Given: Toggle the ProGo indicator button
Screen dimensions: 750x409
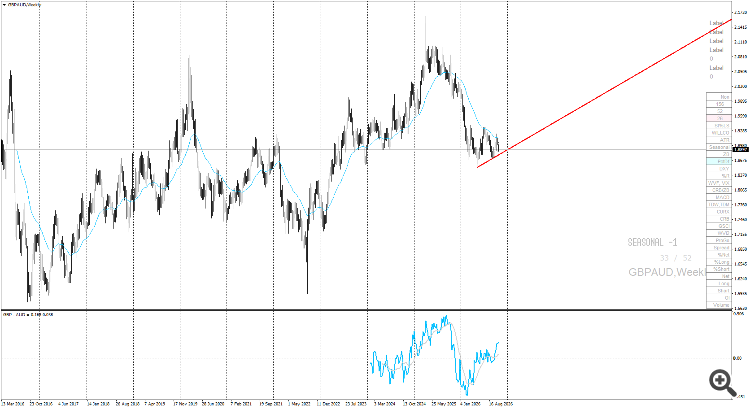Looking at the screenshot, I should (719, 240).
